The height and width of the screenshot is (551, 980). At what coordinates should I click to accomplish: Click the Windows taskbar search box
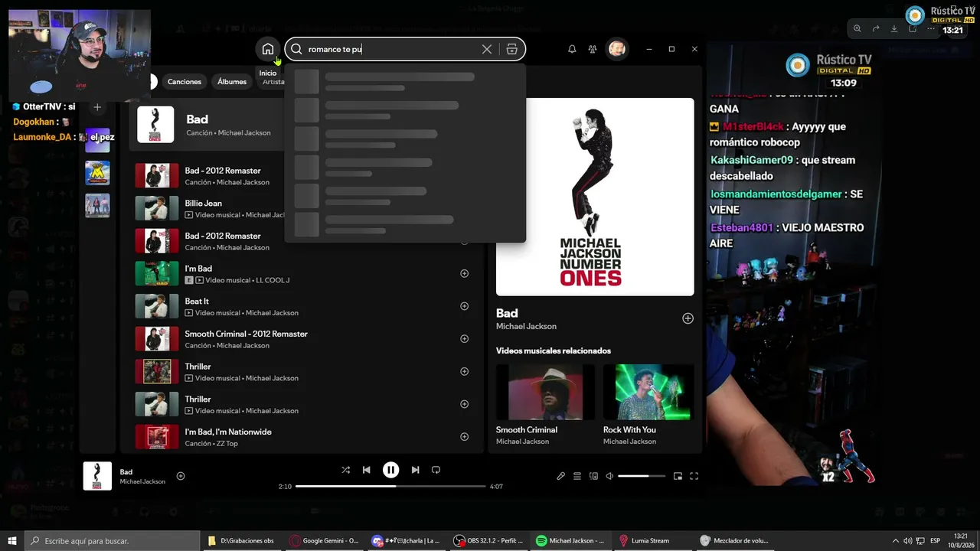pyautogui.click(x=113, y=541)
